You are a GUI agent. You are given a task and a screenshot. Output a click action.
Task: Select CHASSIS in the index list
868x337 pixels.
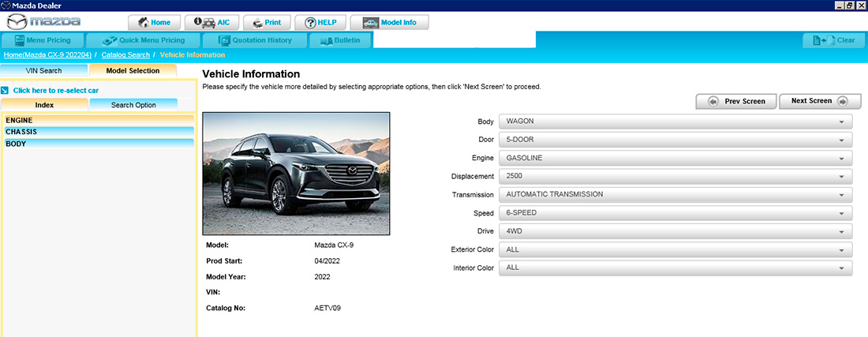[99, 132]
